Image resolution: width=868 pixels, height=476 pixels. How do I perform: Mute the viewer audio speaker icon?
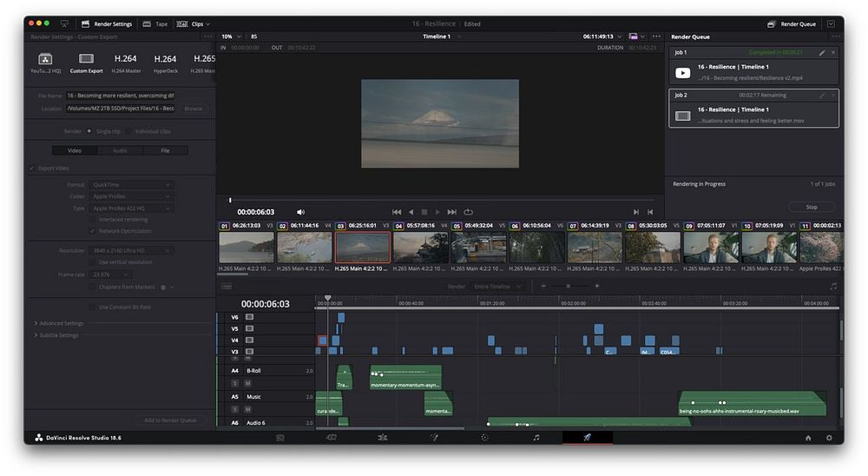pyautogui.click(x=301, y=212)
